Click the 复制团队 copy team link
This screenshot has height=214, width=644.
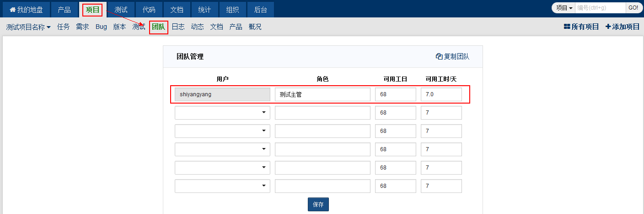tap(452, 57)
